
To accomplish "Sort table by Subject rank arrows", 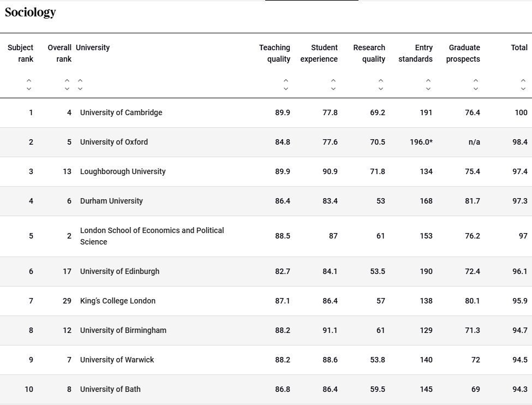I will (x=29, y=85).
